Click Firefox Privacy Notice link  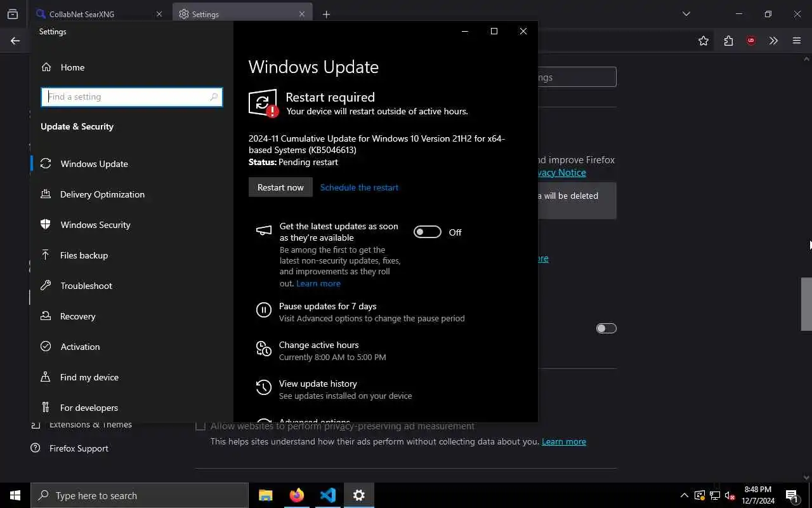pos(562,173)
